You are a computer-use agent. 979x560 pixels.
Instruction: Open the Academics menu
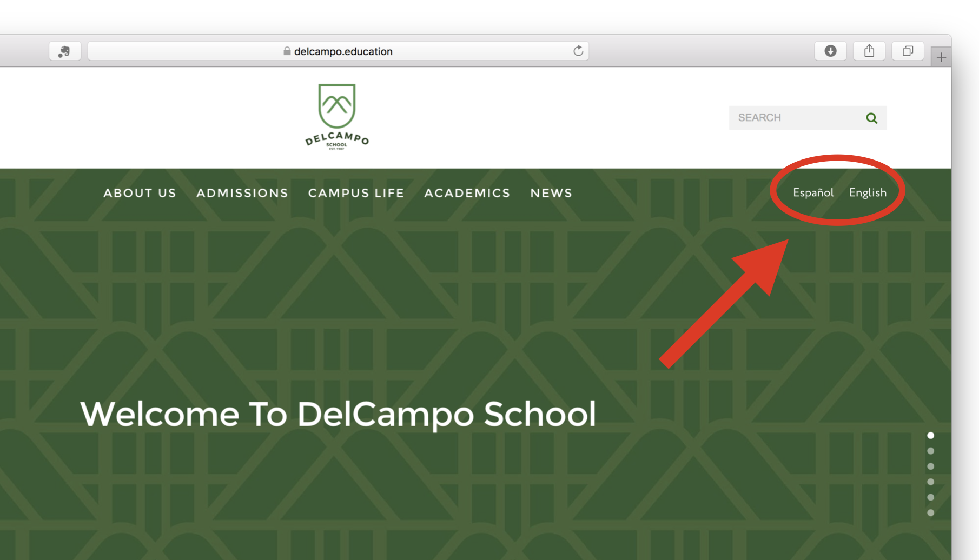point(467,193)
